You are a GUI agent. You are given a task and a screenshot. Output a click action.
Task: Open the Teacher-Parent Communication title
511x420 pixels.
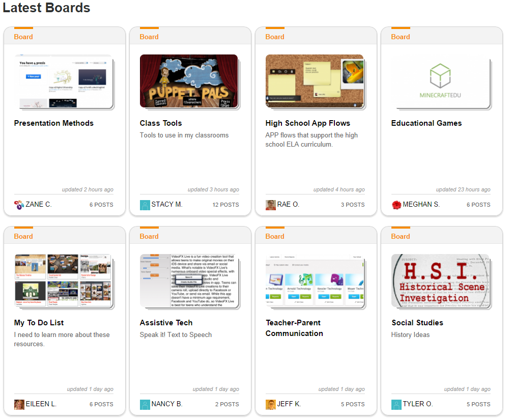[294, 328]
